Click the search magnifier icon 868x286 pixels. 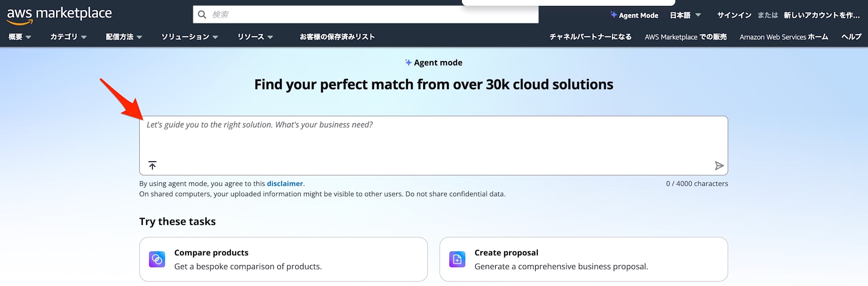(x=202, y=15)
